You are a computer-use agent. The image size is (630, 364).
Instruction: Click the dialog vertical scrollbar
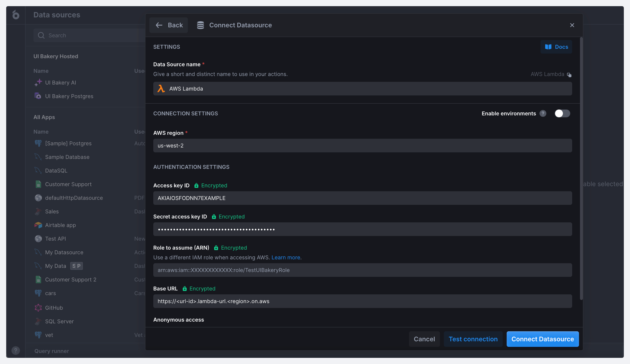[581, 168]
